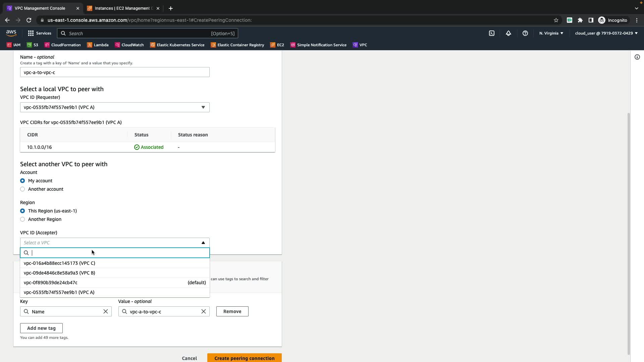Select the Another account radio option
The height and width of the screenshot is (362, 644).
coord(22,189)
